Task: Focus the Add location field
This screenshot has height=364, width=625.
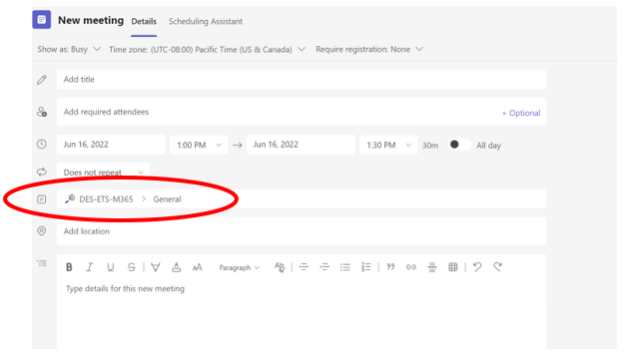Action: pos(302,231)
